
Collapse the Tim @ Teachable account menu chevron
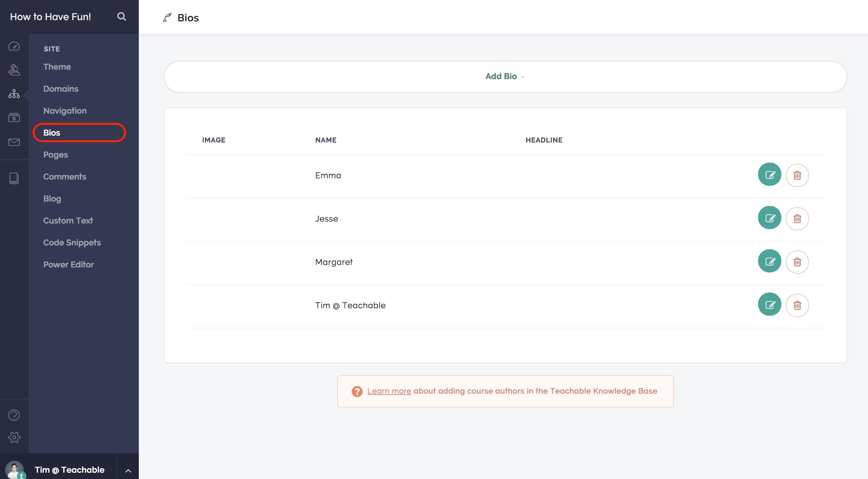pos(127,471)
